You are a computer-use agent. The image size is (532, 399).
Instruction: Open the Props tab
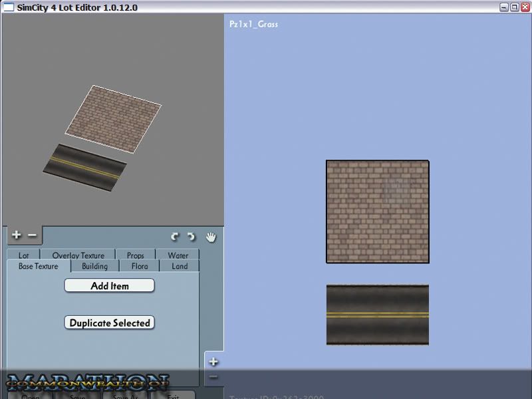136,255
